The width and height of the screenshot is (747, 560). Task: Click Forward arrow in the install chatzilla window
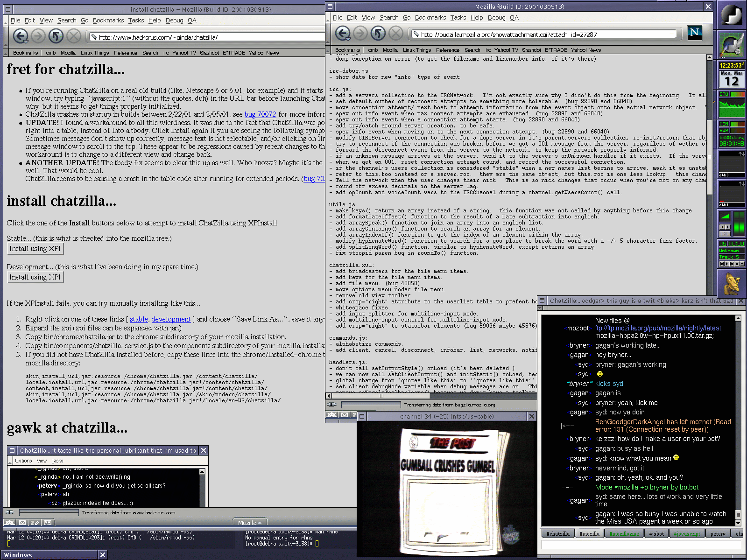point(38,36)
